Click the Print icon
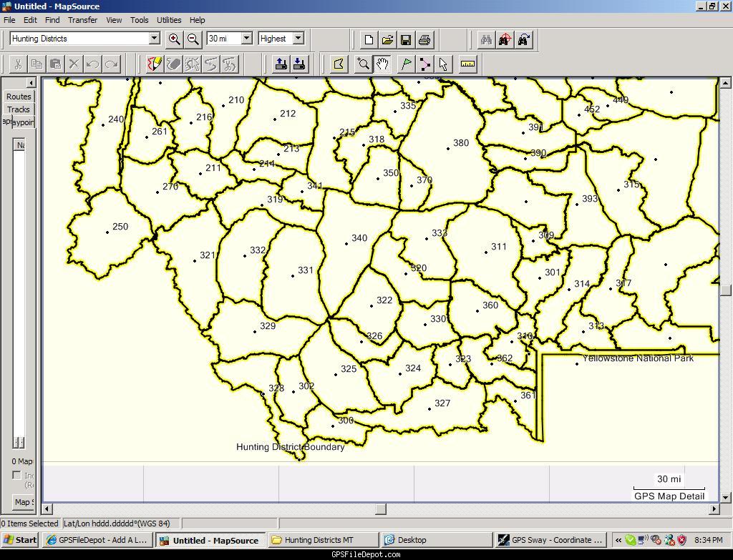This screenshot has width=733, height=560. coord(424,39)
